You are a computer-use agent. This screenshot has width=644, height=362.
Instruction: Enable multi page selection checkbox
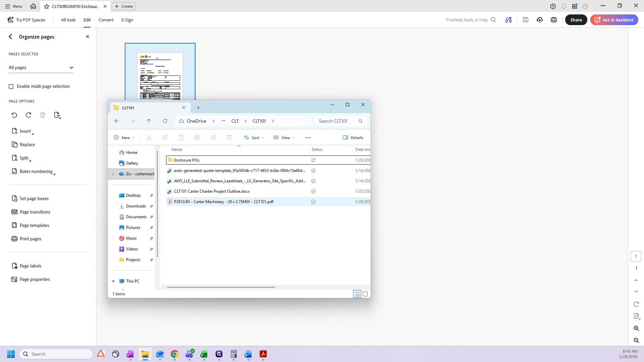(11, 86)
